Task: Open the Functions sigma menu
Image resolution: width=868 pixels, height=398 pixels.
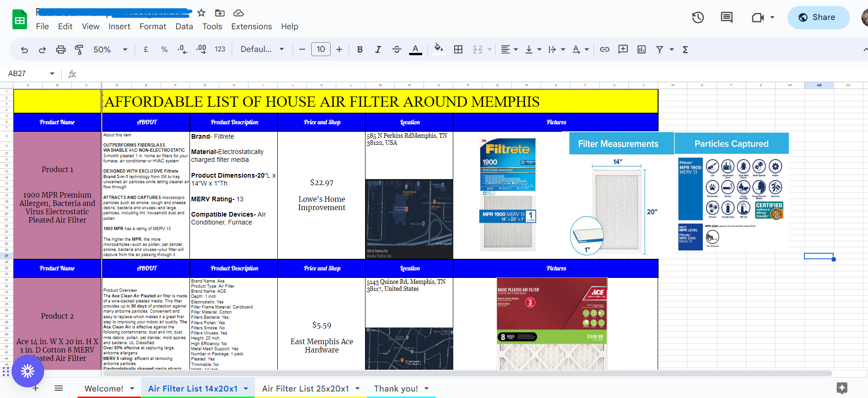Action: pos(685,50)
